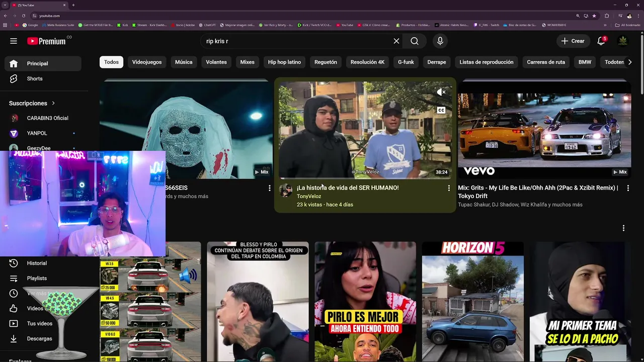Click the like thumb icon in sidebar
Viewport: 644px width, 362px height.
pyautogui.click(x=14, y=308)
